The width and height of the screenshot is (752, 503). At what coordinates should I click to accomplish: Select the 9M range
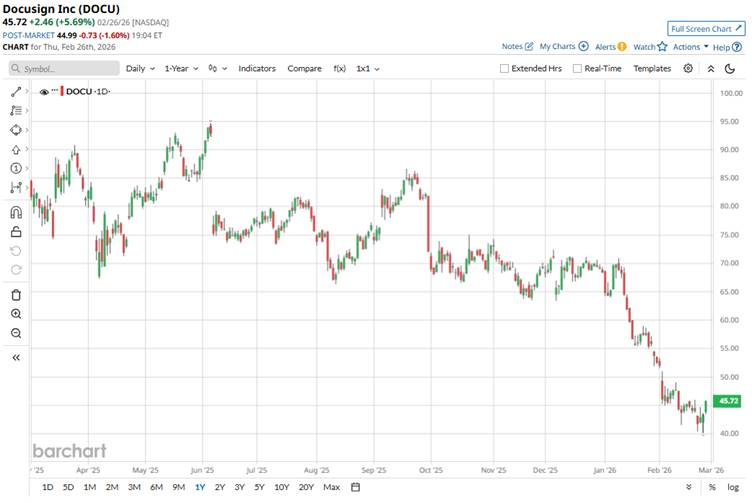[178, 487]
